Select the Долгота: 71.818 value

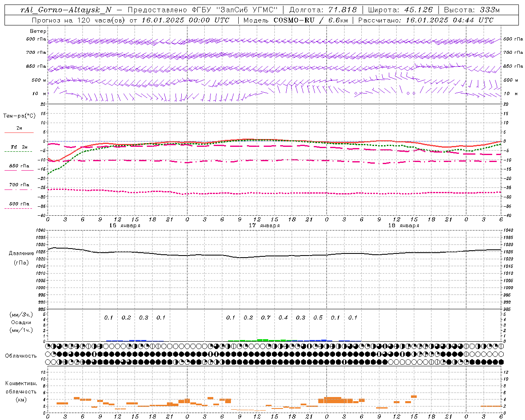[x=323, y=10]
